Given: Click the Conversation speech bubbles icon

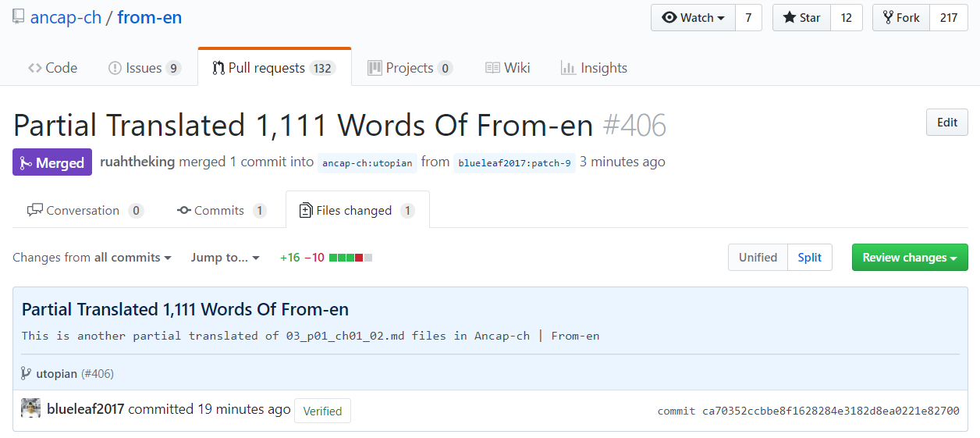Looking at the screenshot, I should click(34, 210).
